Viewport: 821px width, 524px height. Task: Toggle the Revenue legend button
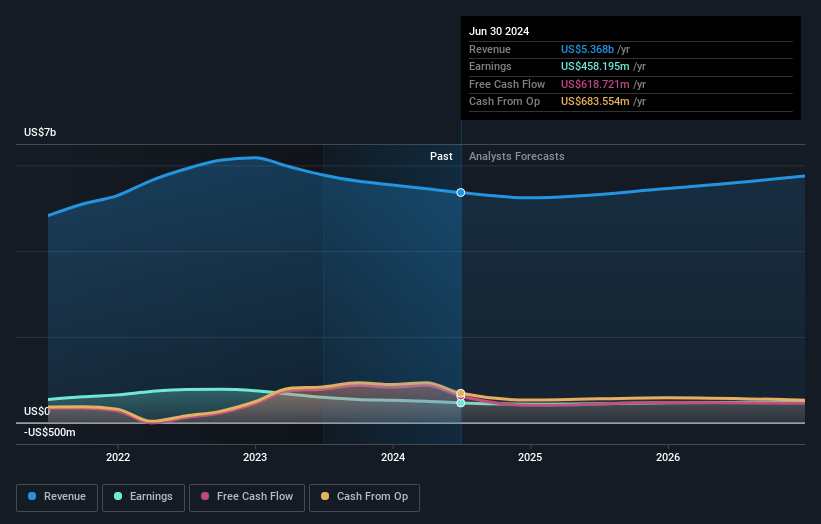(x=57, y=497)
